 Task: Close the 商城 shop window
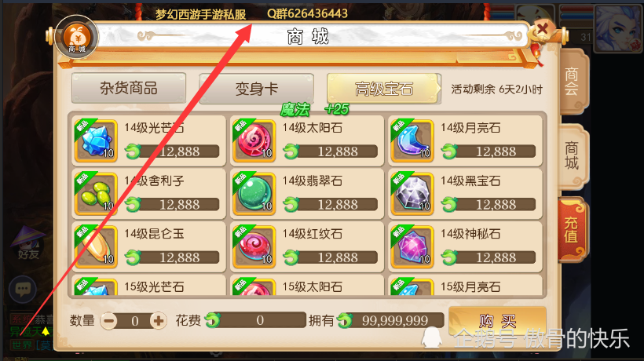pyautogui.click(x=543, y=30)
